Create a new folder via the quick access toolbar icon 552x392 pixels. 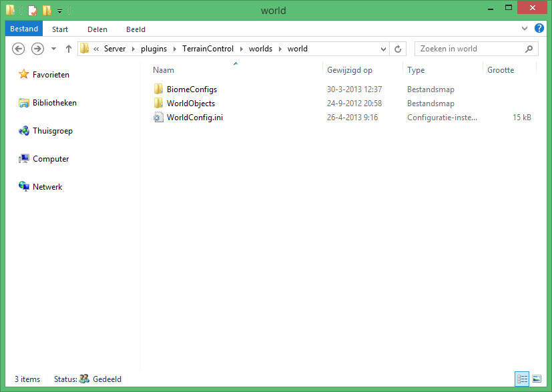coord(45,10)
